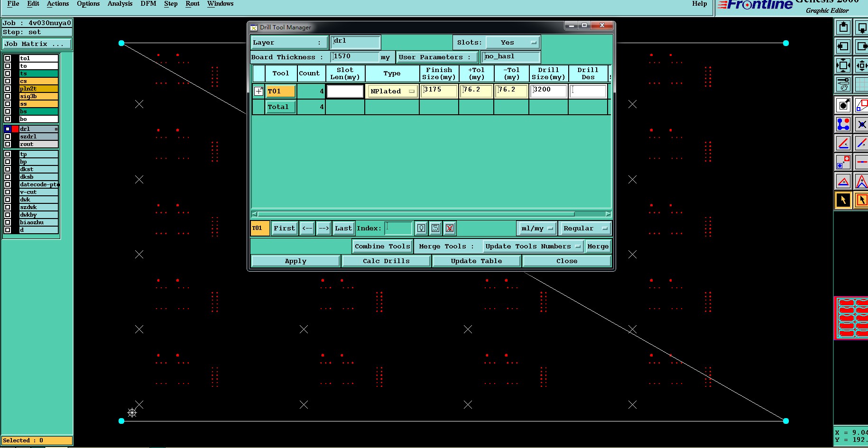The image size is (868, 448).
Task: Click the Merge button
Action: tap(598, 246)
